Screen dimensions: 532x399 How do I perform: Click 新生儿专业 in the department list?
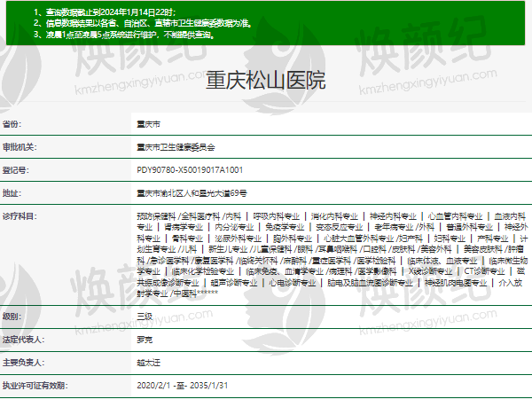point(228,249)
